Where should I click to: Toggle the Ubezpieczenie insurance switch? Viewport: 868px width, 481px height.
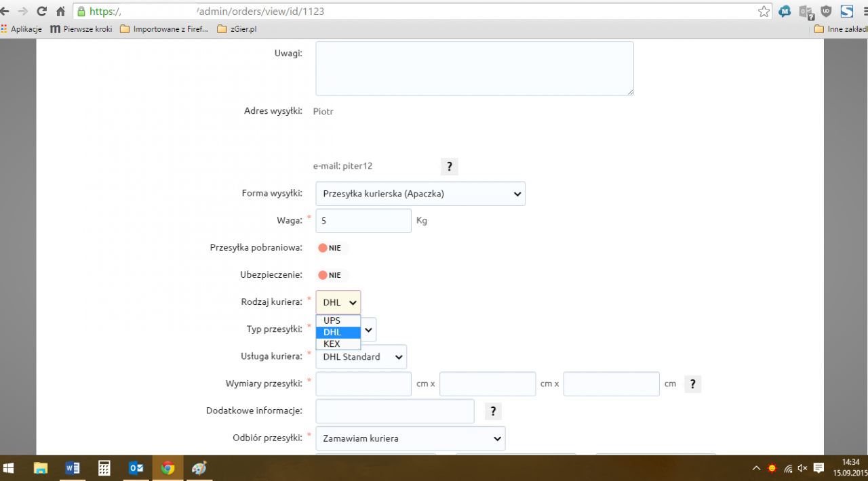[332, 275]
